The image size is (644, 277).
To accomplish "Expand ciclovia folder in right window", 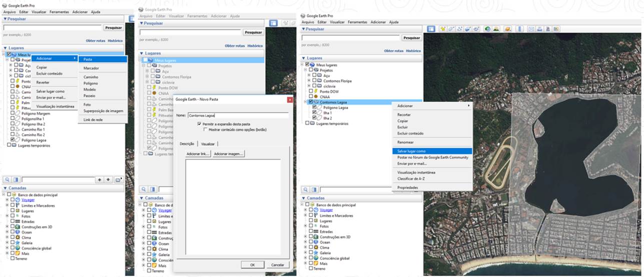I will click(x=309, y=86).
